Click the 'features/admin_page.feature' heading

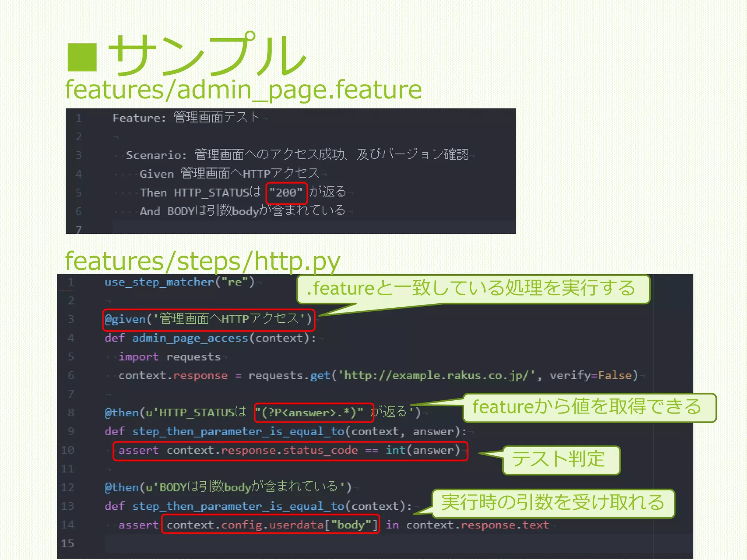(x=243, y=90)
